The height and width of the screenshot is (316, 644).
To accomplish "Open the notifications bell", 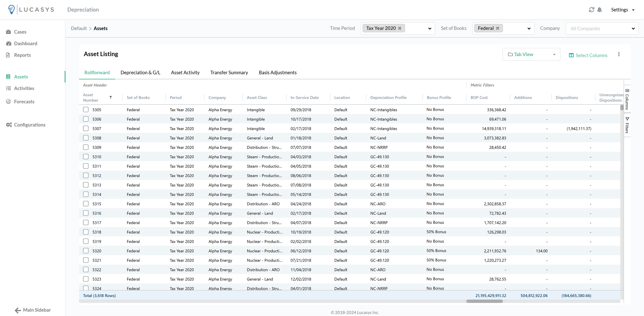I will (599, 10).
